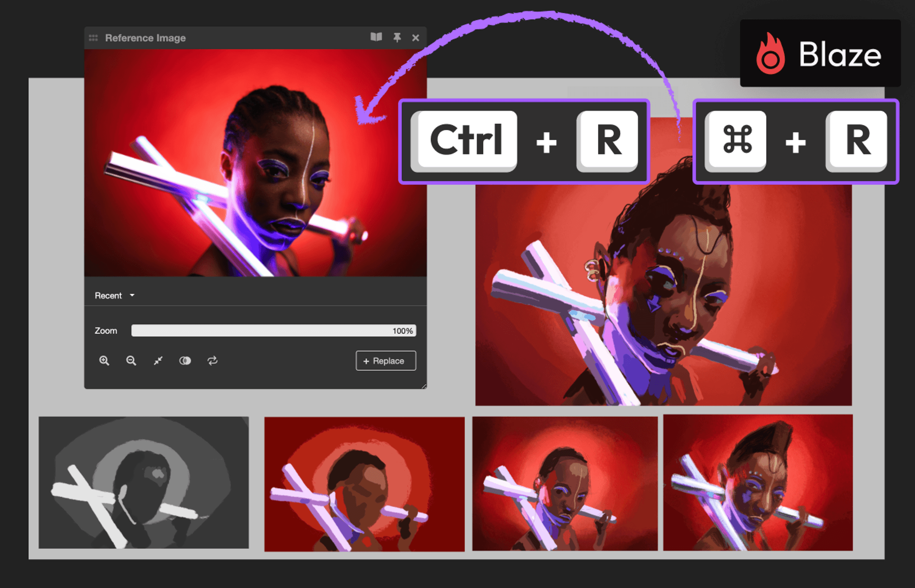
Task: Click the Zoom slider bar
Action: [273, 330]
